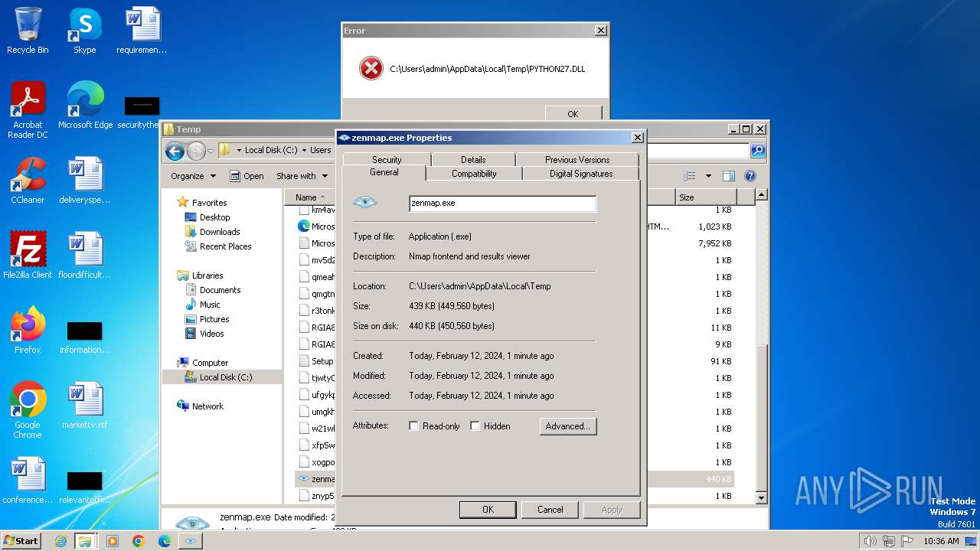Screen dimensions: 980x551
Task: Click clock in system tray
Action: tap(941, 541)
